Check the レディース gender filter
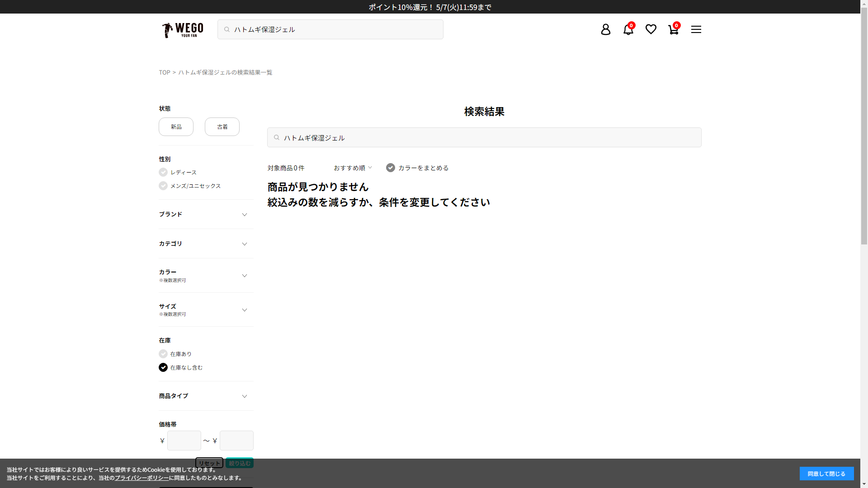Viewport: 868px width, 488px height. (163, 172)
